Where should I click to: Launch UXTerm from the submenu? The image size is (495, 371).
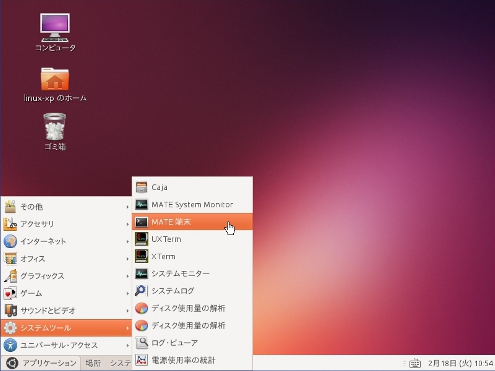click(x=192, y=239)
